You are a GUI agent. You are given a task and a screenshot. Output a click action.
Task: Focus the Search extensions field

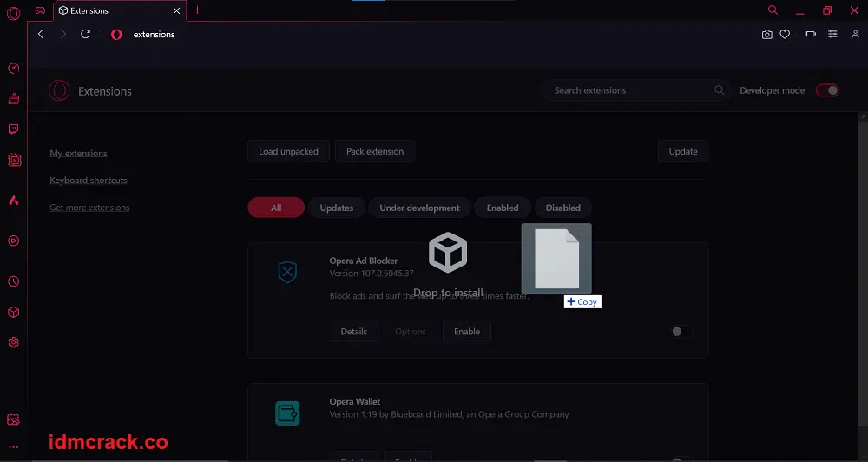point(635,90)
